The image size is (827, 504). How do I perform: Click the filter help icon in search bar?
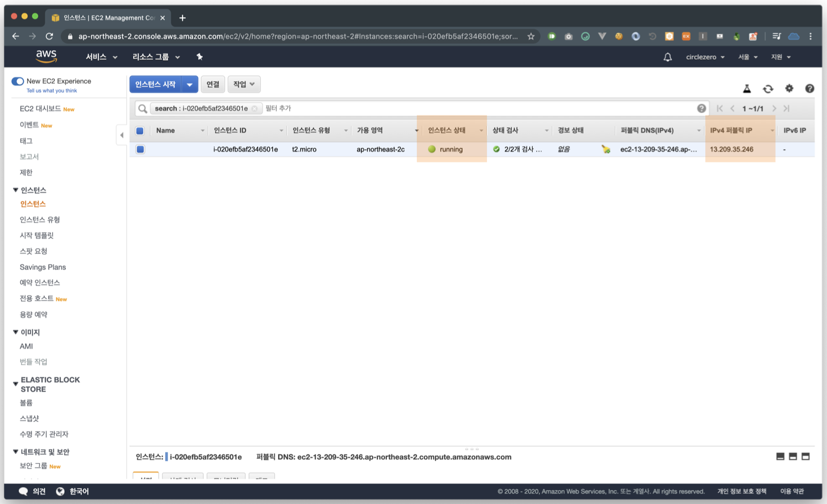pyautogui.click(x=702, y=108)
